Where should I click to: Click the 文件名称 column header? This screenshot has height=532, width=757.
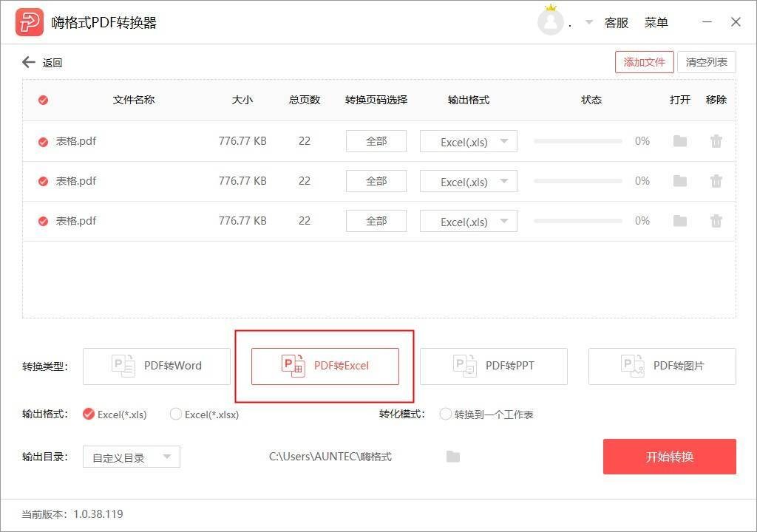134,100
